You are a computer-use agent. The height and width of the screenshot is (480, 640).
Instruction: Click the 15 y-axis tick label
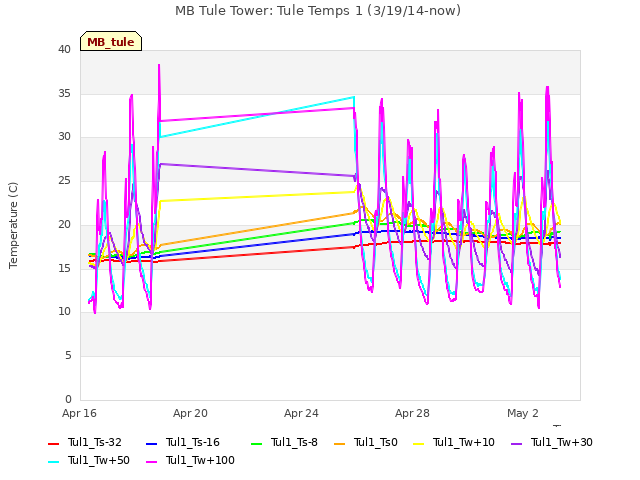click(x=64, y=268)
